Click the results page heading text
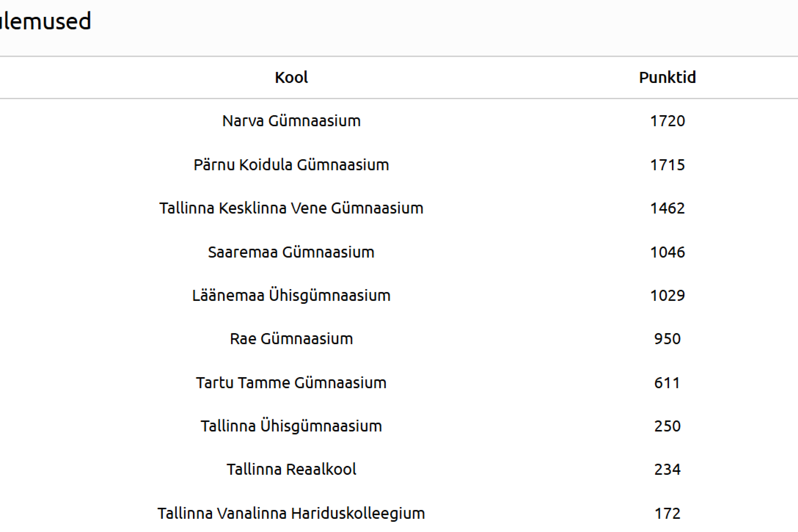798x532 pixels. point(46,21)
